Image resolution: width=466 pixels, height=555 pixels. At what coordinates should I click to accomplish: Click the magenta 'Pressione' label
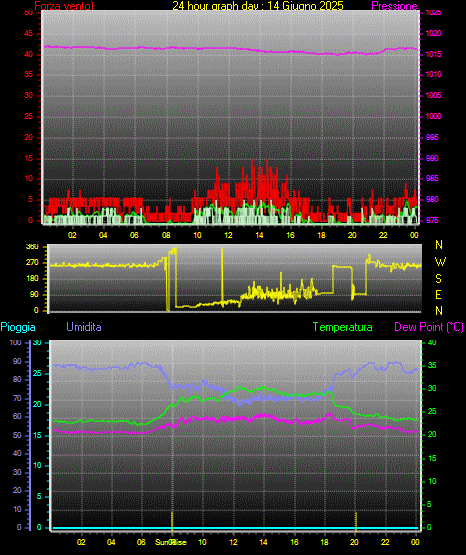[x=394, y=6]
